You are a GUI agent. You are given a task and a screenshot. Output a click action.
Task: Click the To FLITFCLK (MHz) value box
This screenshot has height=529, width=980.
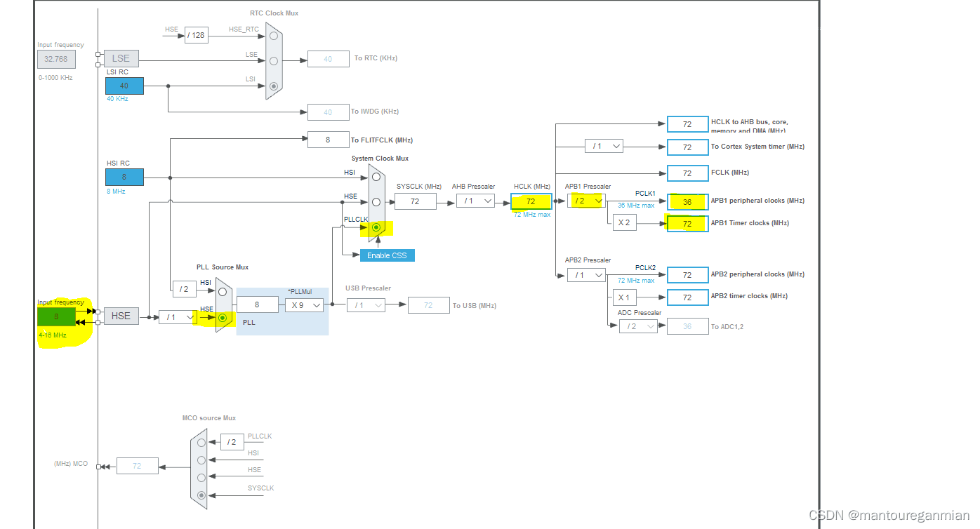coord(328,140)
